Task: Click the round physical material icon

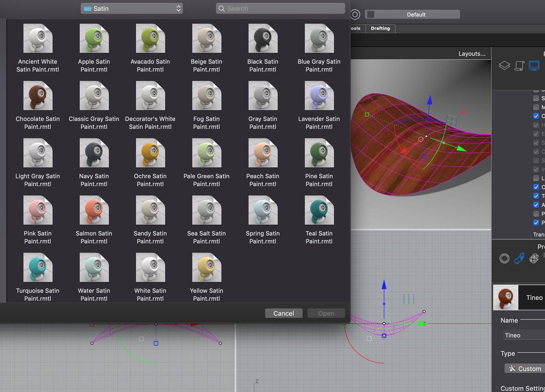Action: click(x=504, y=258)
